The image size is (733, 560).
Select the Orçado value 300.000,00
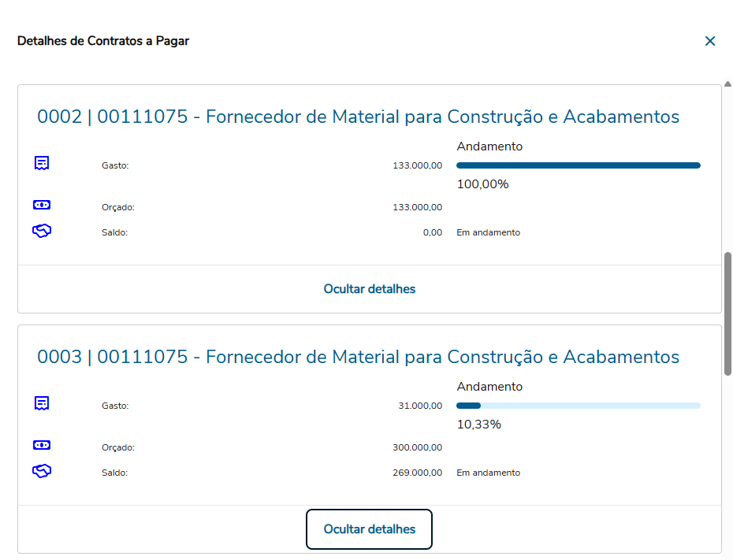coord(417,447)
